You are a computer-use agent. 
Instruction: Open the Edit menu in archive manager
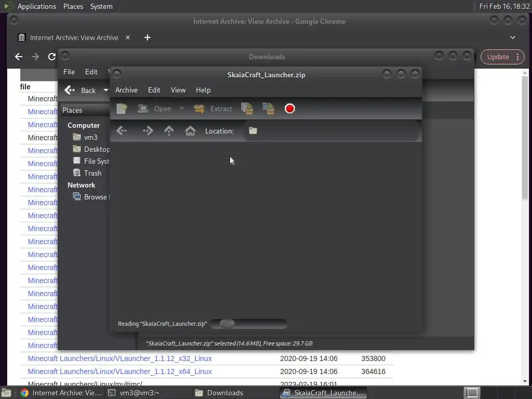(x=154, y=90)
